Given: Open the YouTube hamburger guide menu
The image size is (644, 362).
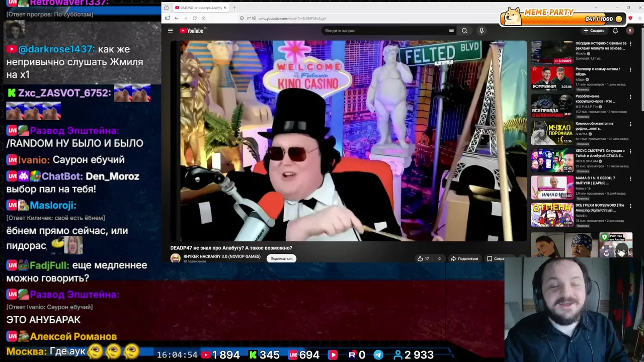Looking at the screenshot, I should [170, 31].
